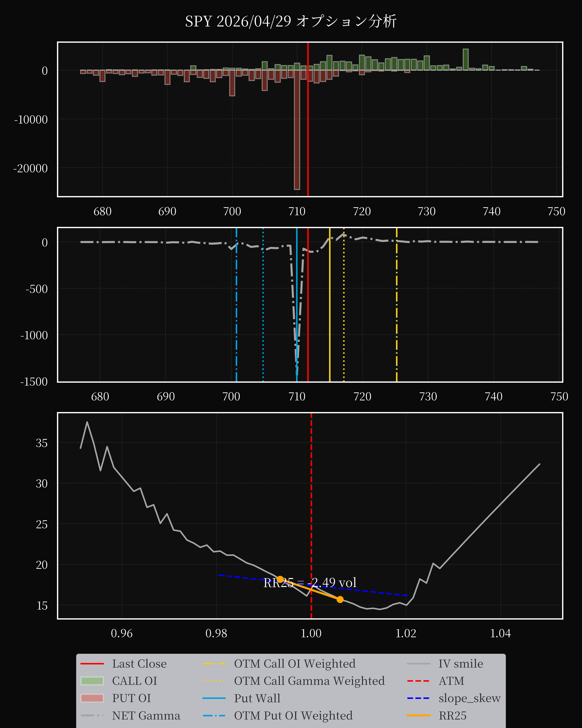Click the -10000 y-axis label in top chart
This screenshot has width=582, height=728.
coord(31,120)
